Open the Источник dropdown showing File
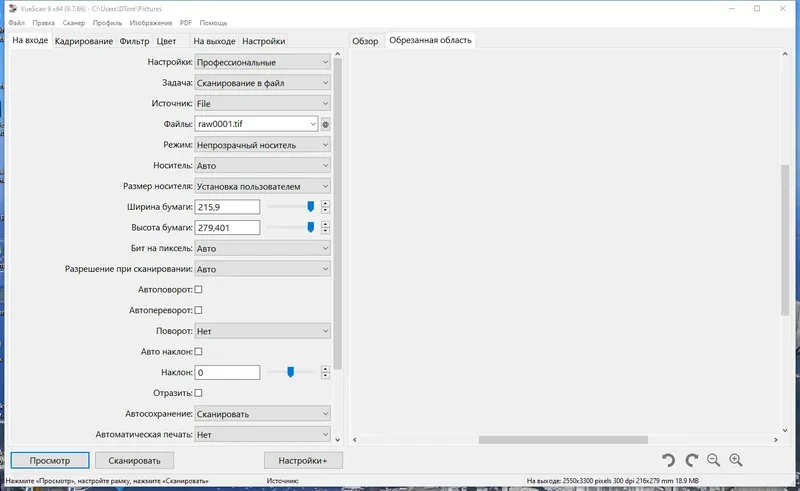800x491 pixels. pyautogui.click(x=262, y=104)
